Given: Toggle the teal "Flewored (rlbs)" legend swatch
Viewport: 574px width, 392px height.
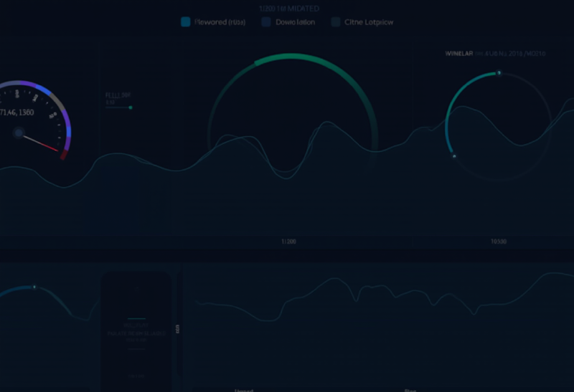Looking at the screenshot, I should click(186, 22).
